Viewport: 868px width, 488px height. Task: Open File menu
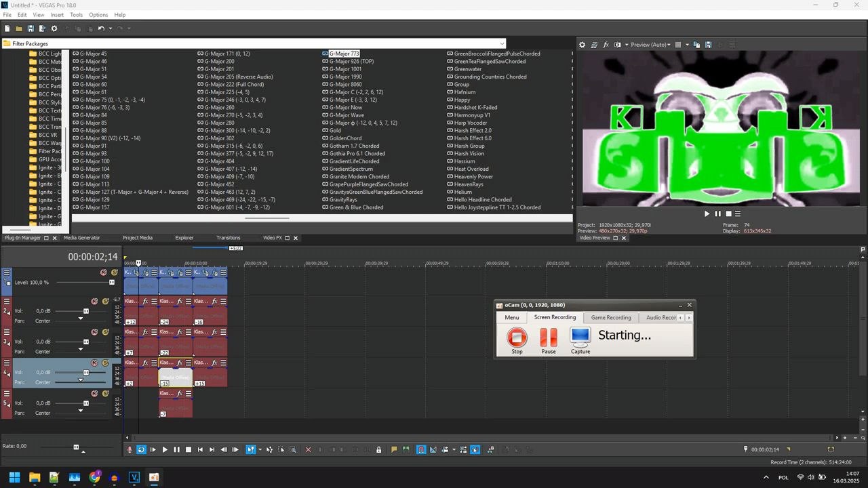pyautogui.click(x=7, y=15)
